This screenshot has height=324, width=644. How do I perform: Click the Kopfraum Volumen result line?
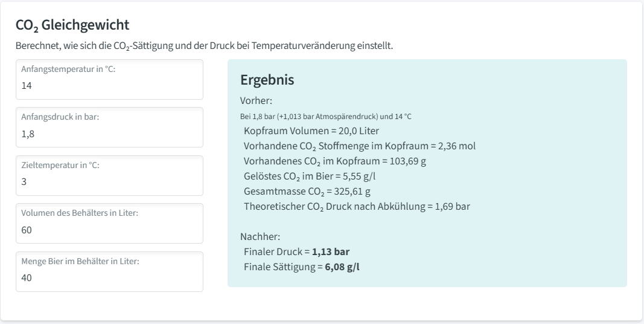point(311,131)
